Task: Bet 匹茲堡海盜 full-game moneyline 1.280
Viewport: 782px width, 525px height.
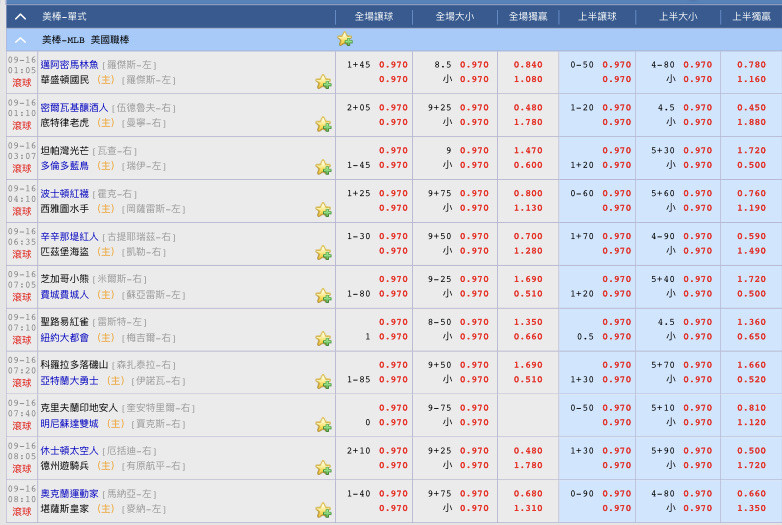Action: (x=528, y=250)
